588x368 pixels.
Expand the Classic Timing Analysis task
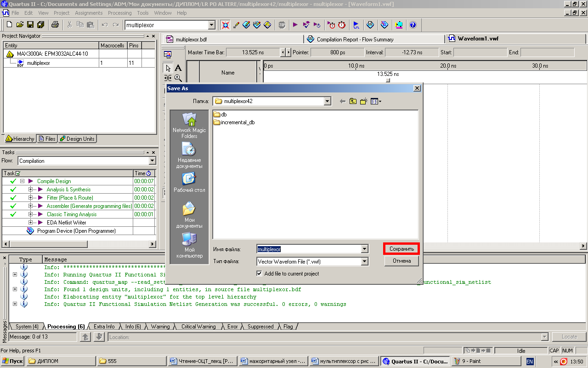click(31, 214)
